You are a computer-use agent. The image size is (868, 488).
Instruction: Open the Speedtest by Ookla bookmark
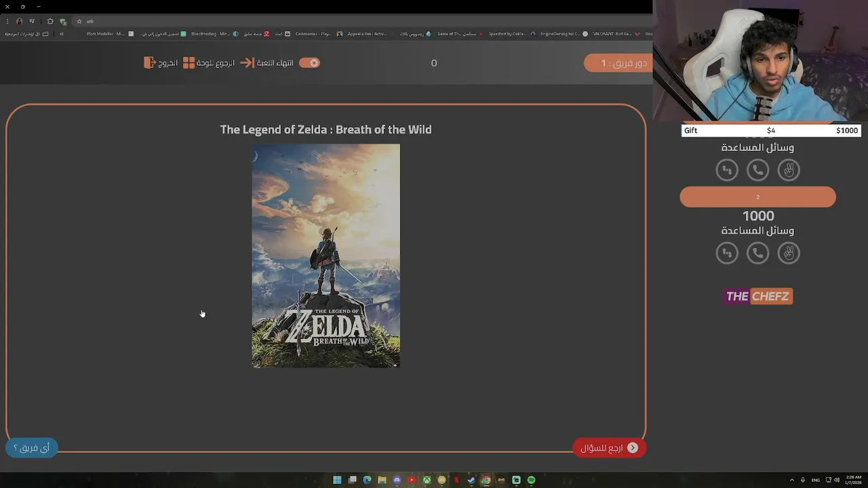(x=512, y=34)
